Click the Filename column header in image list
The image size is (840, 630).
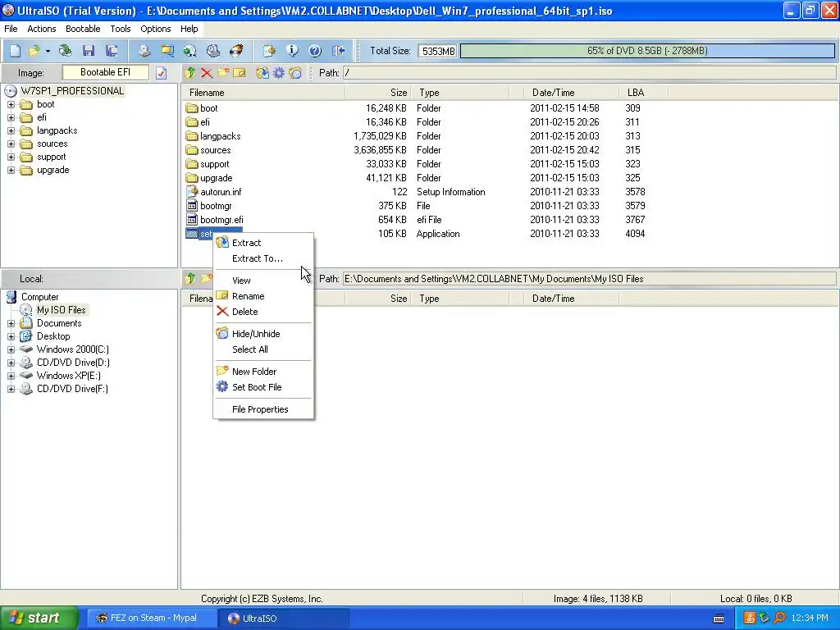click(263, 93)
